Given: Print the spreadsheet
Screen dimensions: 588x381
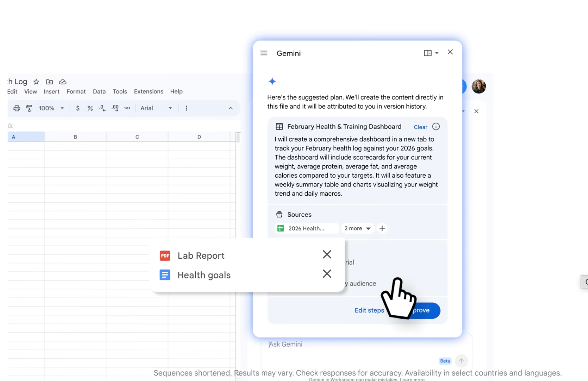Looking at the screenshot, I should coord(17,108).
